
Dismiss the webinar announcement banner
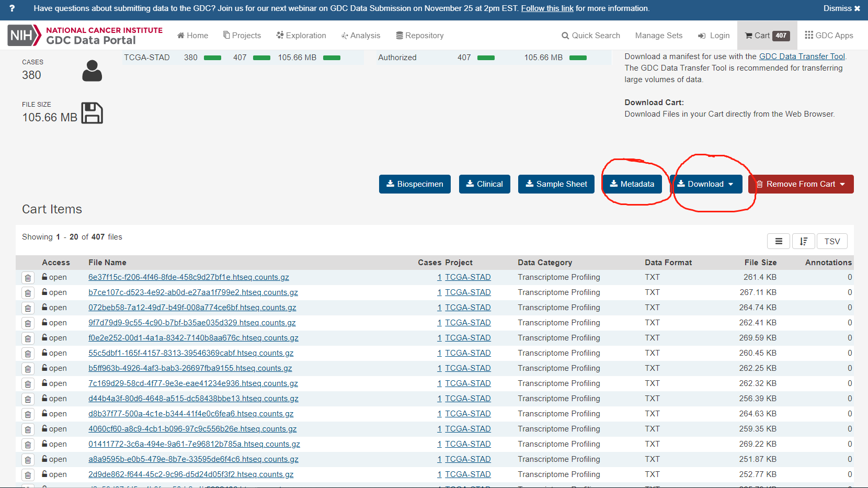click(841, 8)
